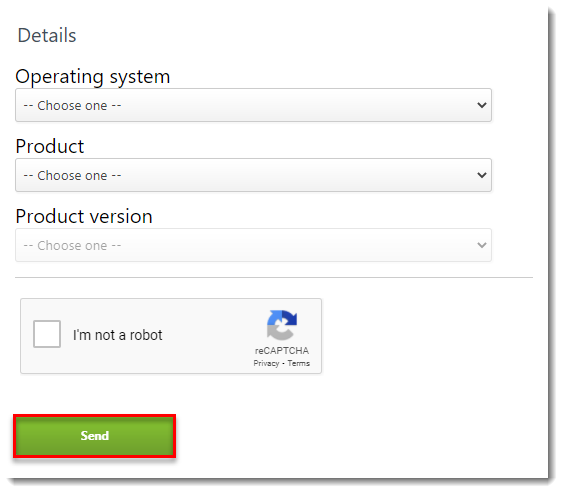Click "Choose one" placeholder in Product field
The width and height of the screenshot is (563, 493).
(x=72, y=176)
